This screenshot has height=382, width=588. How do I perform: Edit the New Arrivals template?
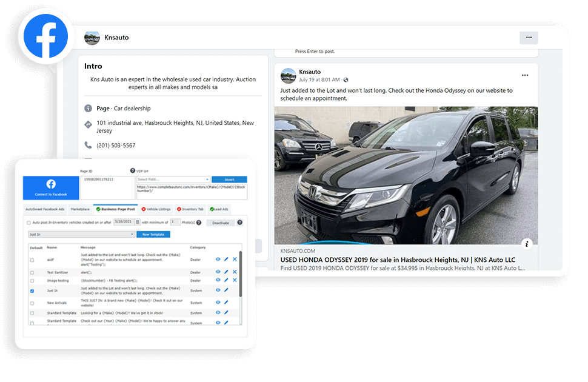pos(226,302)
